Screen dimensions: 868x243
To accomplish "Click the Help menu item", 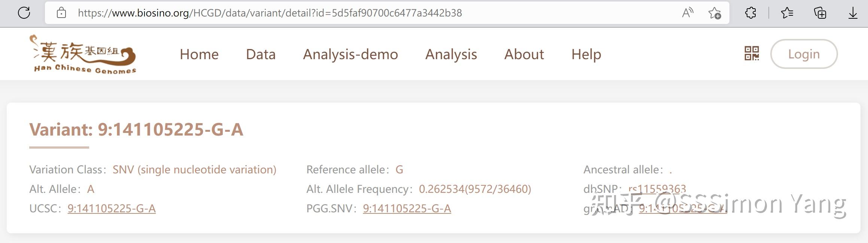I will [586, 54].
